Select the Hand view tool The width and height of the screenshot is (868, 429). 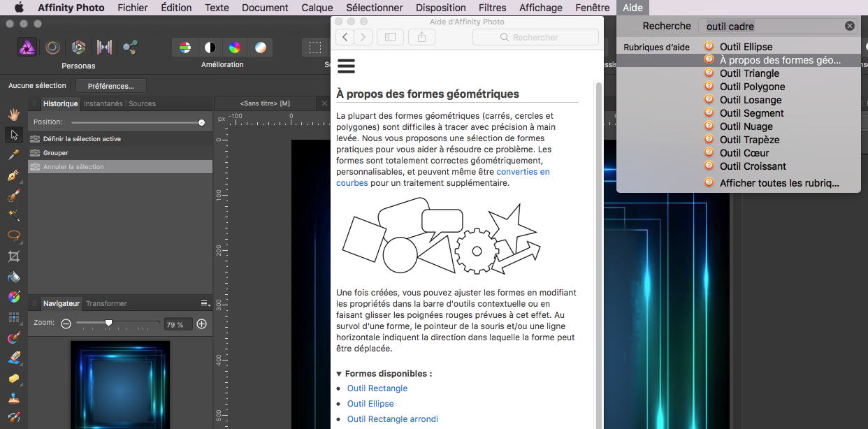coord(13,114)
